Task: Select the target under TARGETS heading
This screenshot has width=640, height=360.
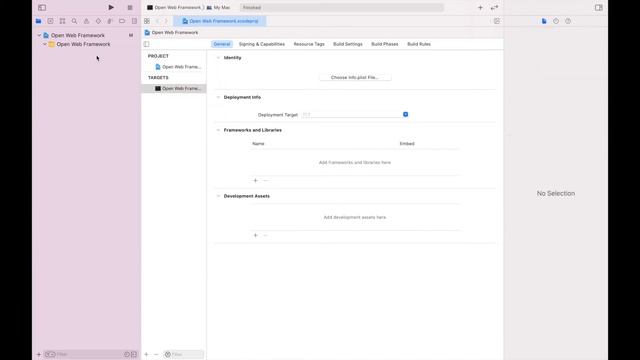Action: [x=174, y=89]
